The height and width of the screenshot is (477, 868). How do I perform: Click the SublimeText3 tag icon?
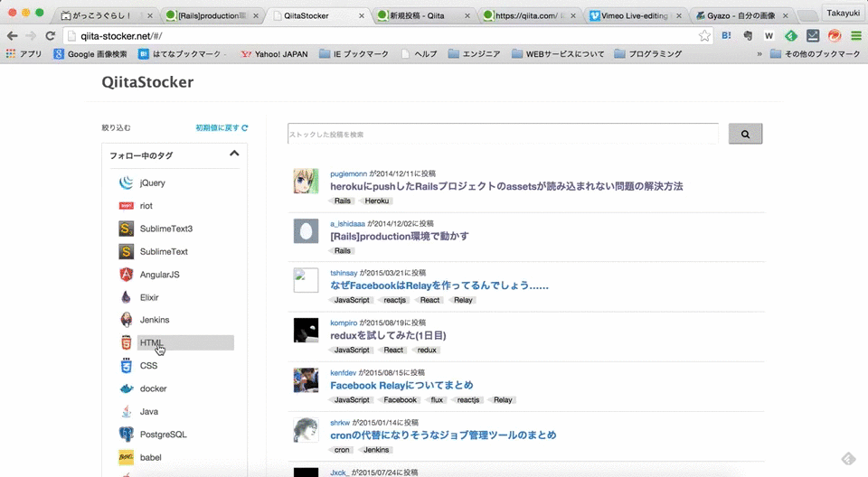tap(127, 229)
